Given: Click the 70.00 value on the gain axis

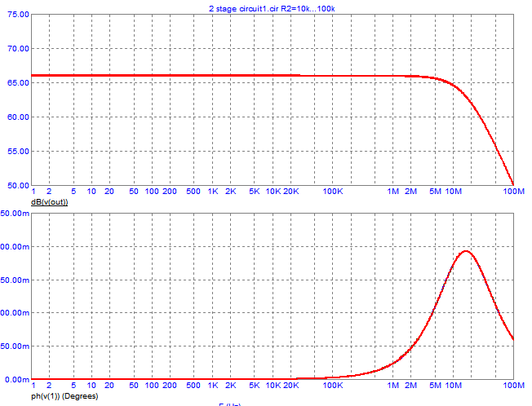Looking at the screenshot, I should [x=18, y=48].
